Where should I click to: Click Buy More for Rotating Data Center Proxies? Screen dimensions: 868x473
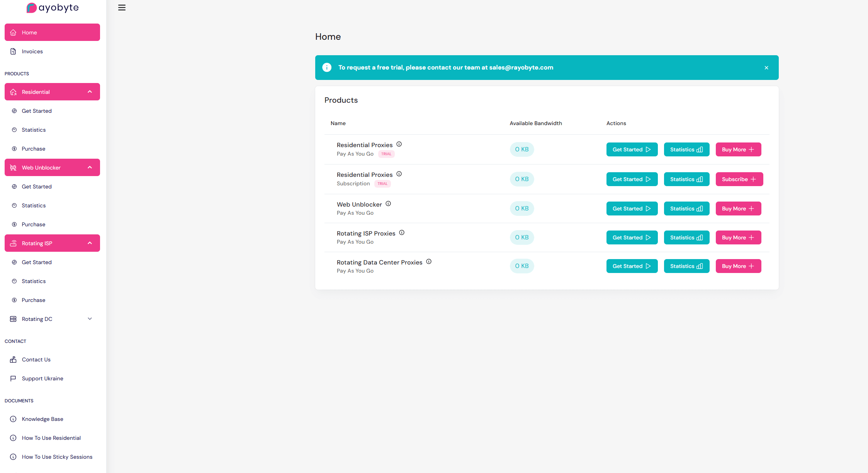click(739, 266)
